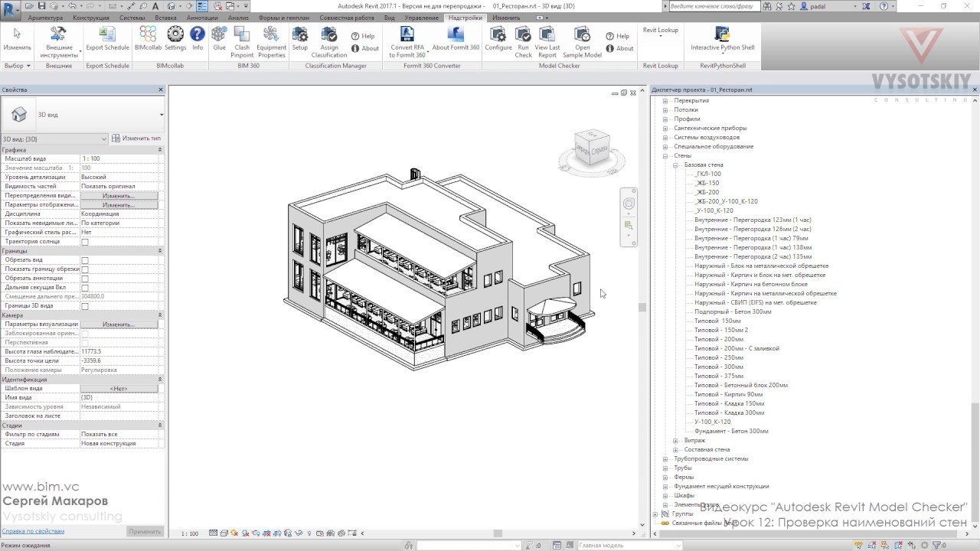Open Equipment Properties
Viewport: 980px width, 551px height.
[x=271, y=41]
